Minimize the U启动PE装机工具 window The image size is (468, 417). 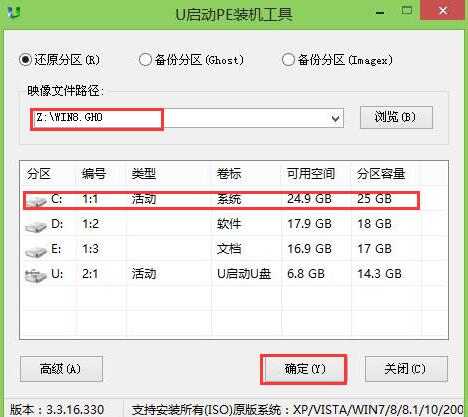tap(380, 13)
